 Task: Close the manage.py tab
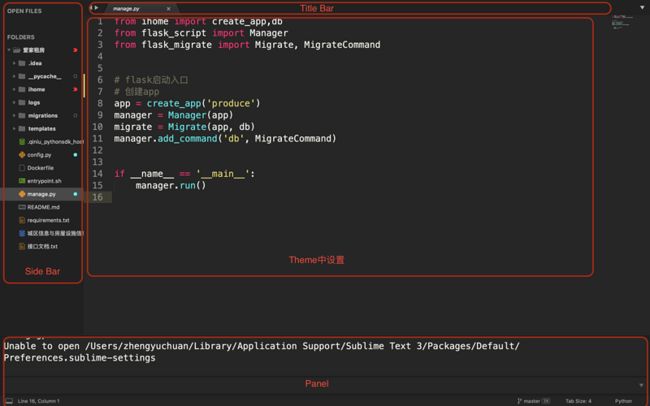168,9
